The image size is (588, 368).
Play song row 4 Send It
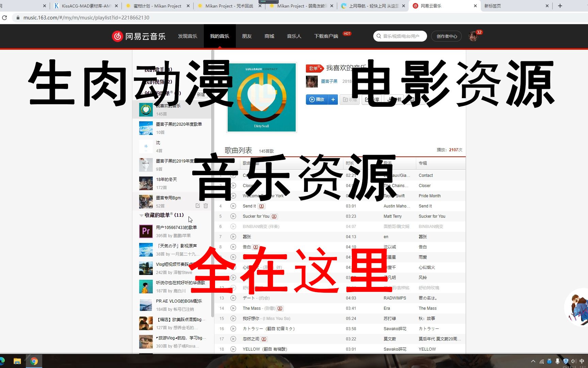(x=233, y=206)
